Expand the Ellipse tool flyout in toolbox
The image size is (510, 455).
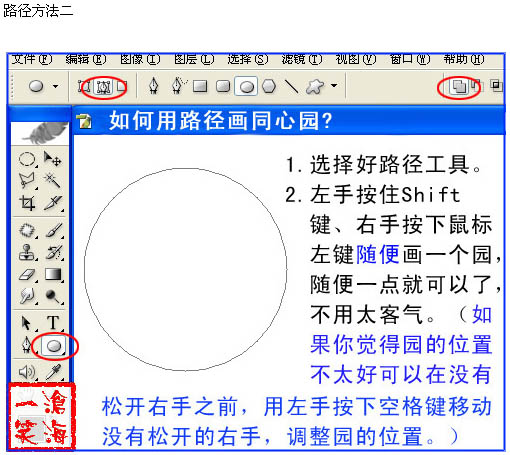pyautogui.click(x=54, y=346)
